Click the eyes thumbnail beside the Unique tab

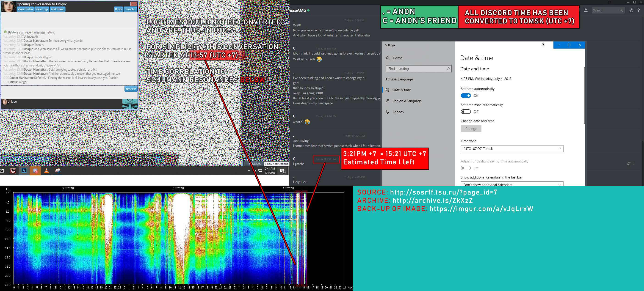130,104
